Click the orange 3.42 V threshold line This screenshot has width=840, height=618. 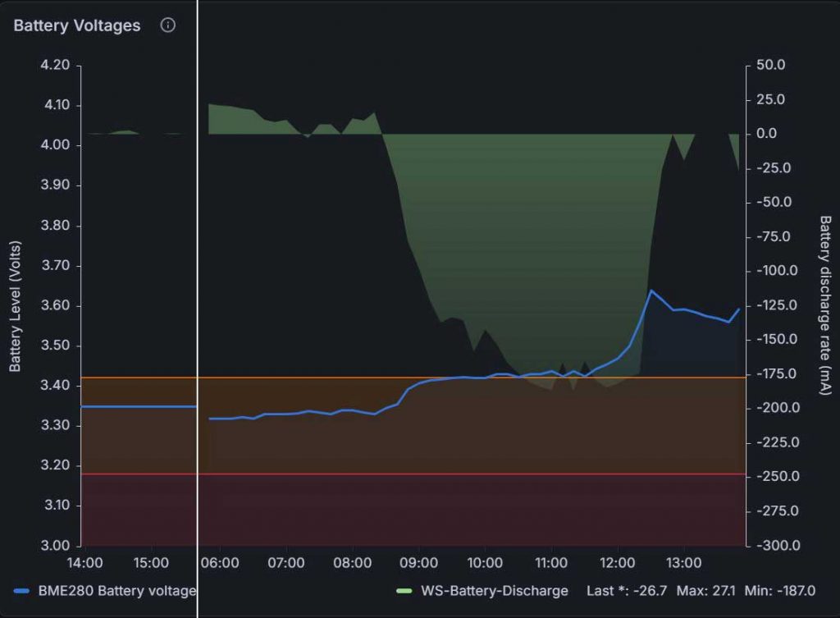coord(413,378)
